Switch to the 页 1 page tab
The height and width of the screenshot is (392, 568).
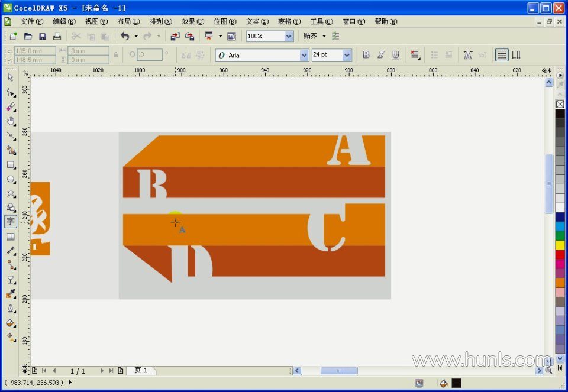click(141, 371)
